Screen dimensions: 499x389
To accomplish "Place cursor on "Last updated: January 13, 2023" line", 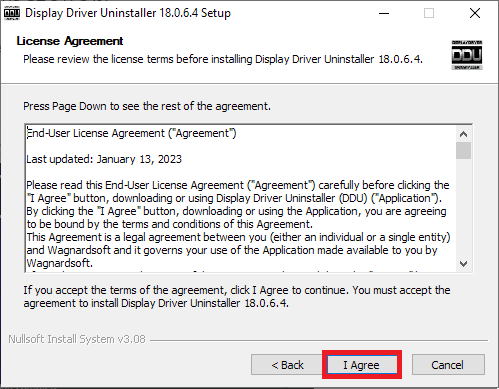I will [x=104, y=159].
